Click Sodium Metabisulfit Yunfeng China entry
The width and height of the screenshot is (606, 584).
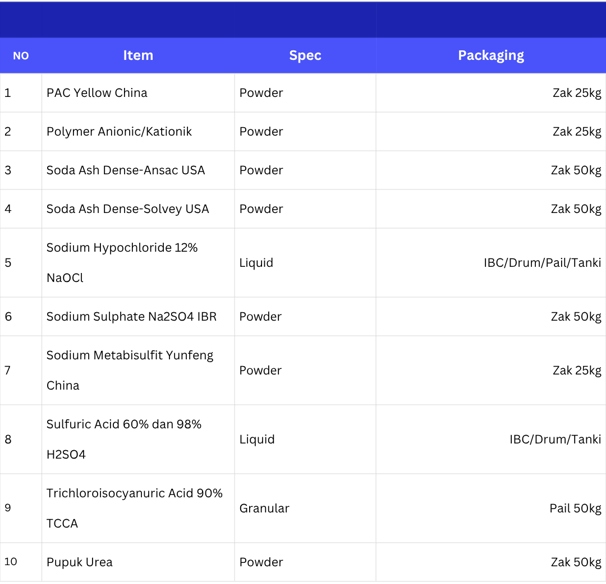tap(138, 370)
